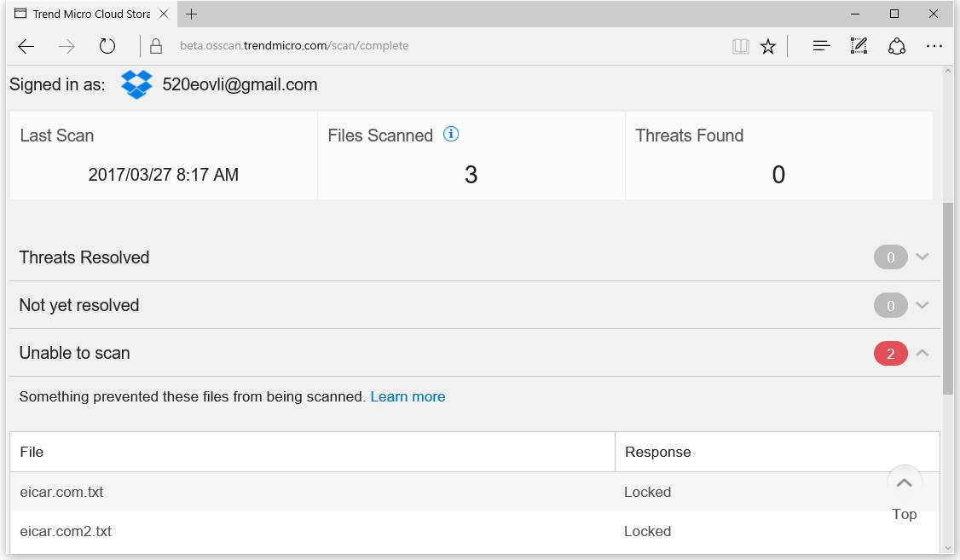Image resolution: width=960 pixels, height=560 pixels.
Task: Click the page vertical scrollbar thumb
Action: [x=947, y=298]
